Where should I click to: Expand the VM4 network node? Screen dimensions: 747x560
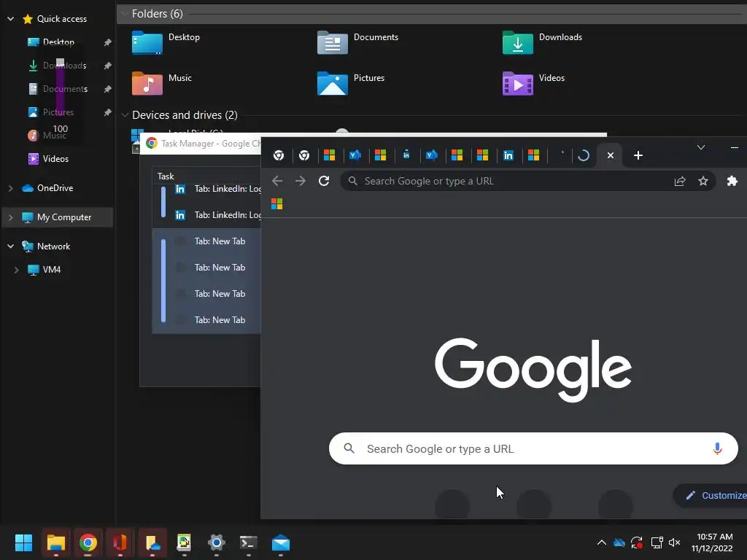coord(16,270)
